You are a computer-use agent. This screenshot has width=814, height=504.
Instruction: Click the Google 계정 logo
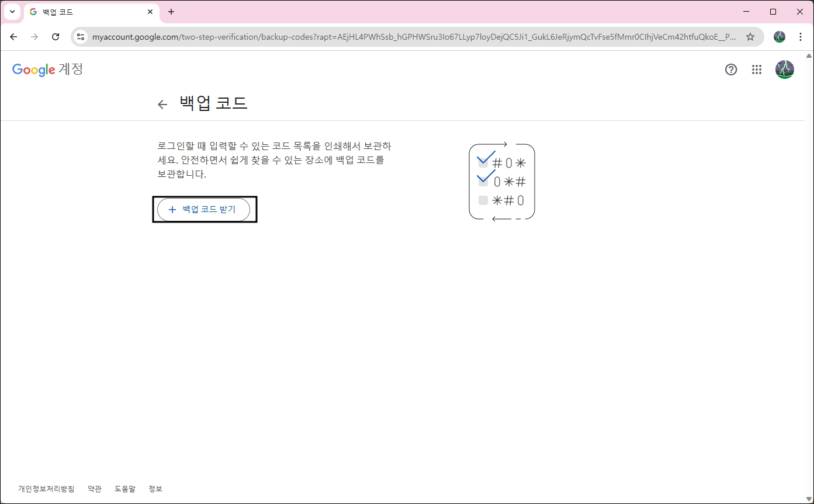47,69
